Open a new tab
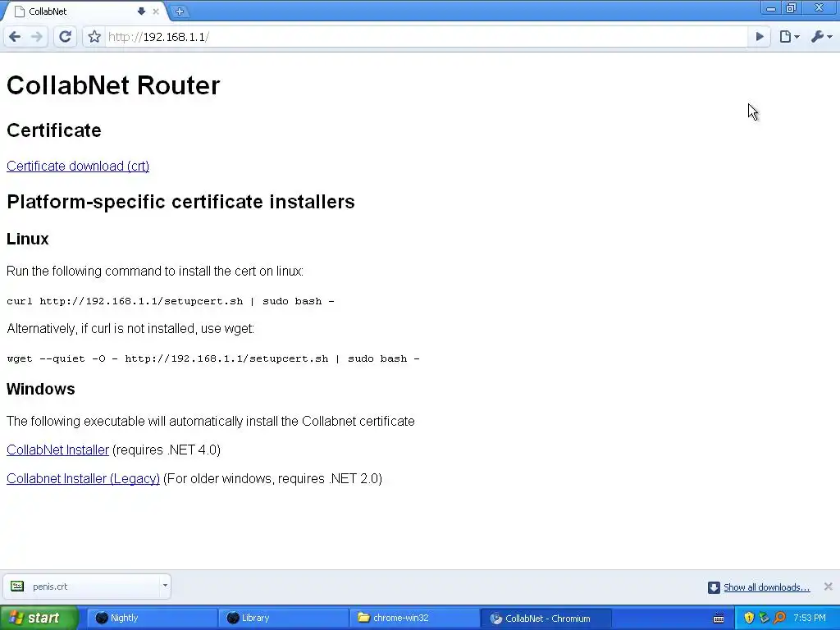This screenshot has height=630, width=840. pyautogui.click(x=179, y=11)
